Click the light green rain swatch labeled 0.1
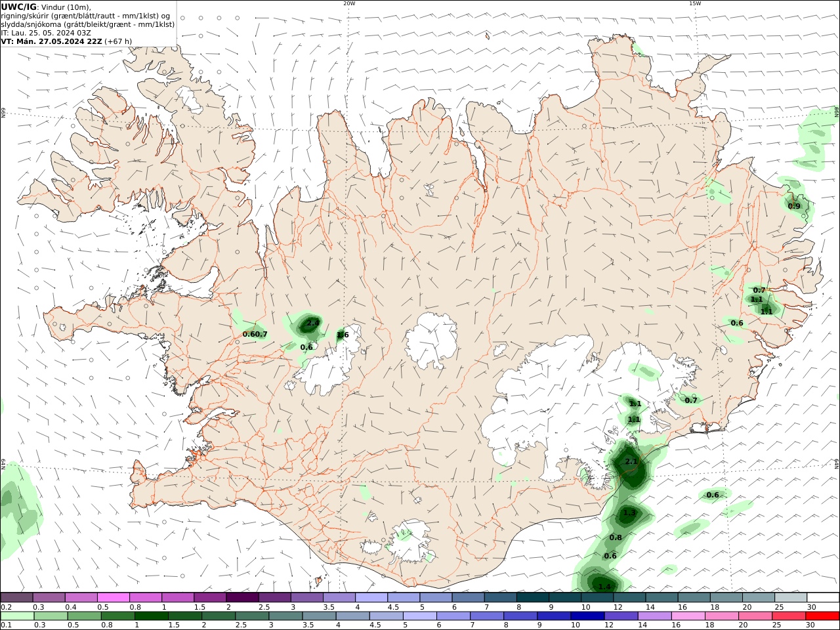This screenshot has width=840, height=630. [x=16, y=616]
